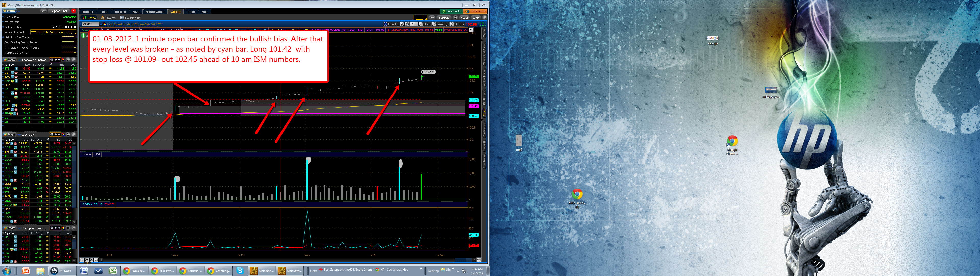Switch to the Scan tab

pyautogui.click(x=136, y=12)
